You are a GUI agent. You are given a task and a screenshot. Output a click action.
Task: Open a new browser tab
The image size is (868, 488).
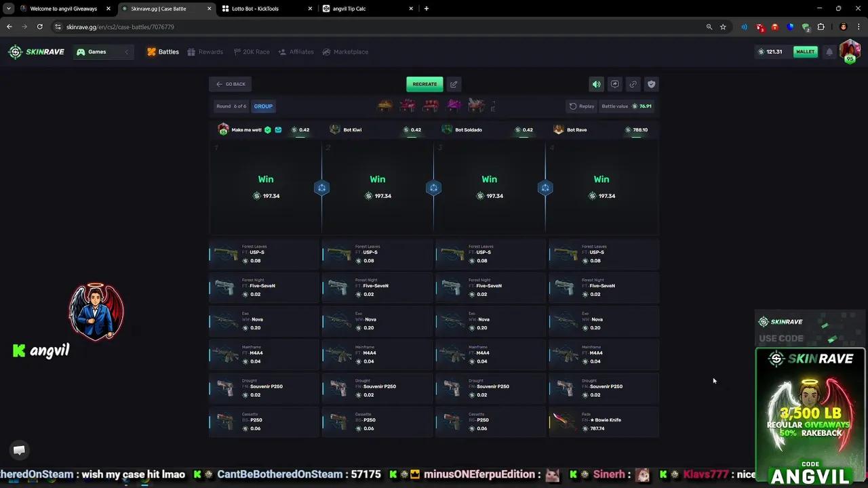coord(426,9)
